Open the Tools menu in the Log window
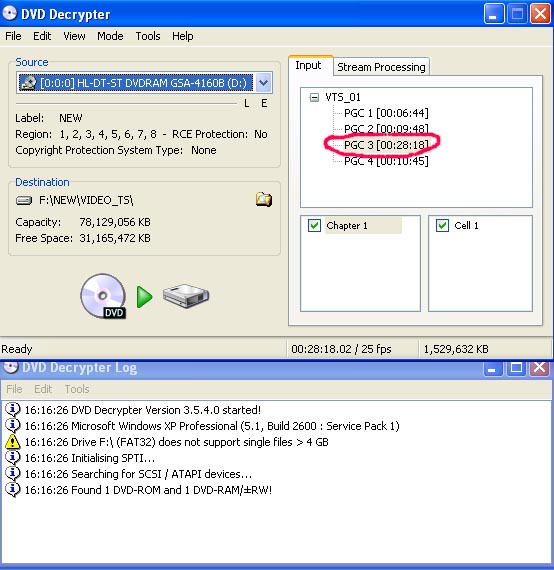Screen dimensions: 554x570 coord(77,389)
